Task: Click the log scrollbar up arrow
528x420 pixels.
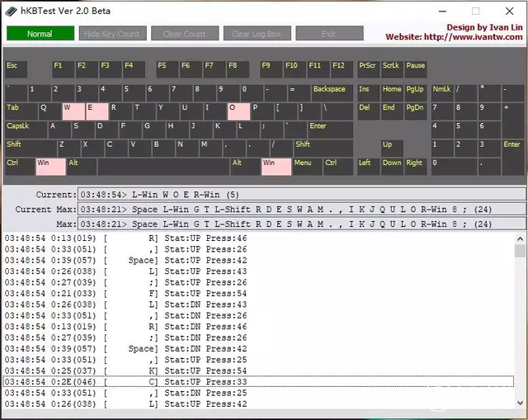Action: click(x=521, y=238)
